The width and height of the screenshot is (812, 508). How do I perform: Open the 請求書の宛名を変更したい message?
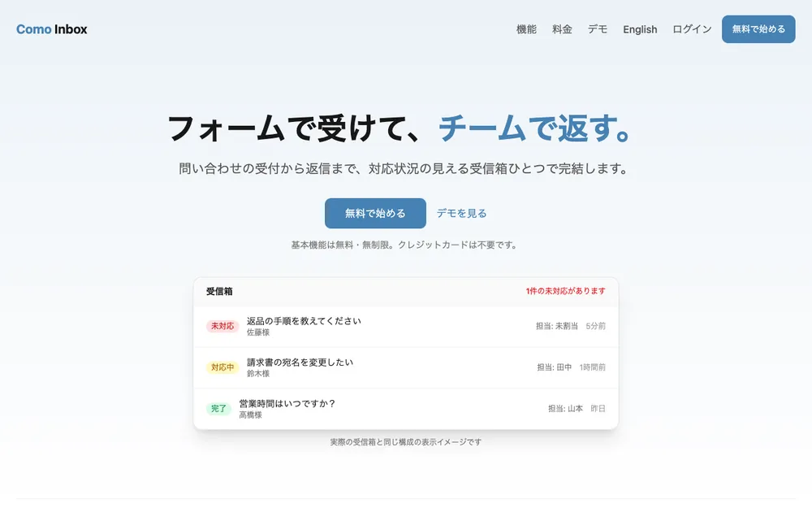click(x=300, y=362)
